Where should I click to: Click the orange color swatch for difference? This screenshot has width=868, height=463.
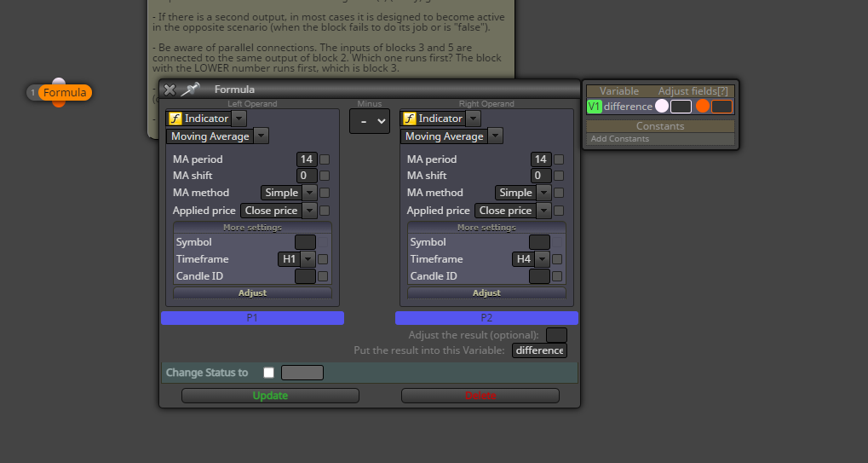pyautogui.click(x=703, y=107)
